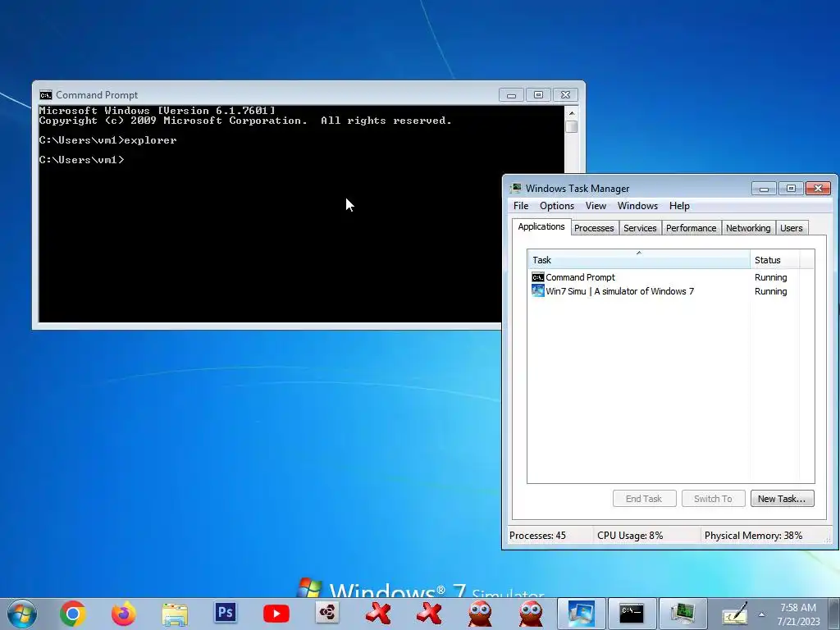840x630 pixels.
Task: Click 'Physical Memory: 38%' in status bar
Action: click(753, 535)
